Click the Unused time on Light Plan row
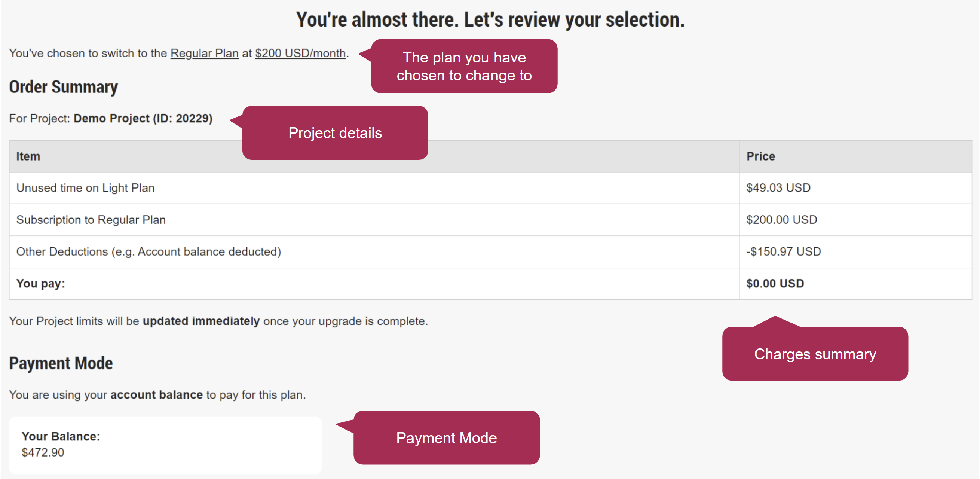This screenshot has width=980, height=479. pos(85,187)
